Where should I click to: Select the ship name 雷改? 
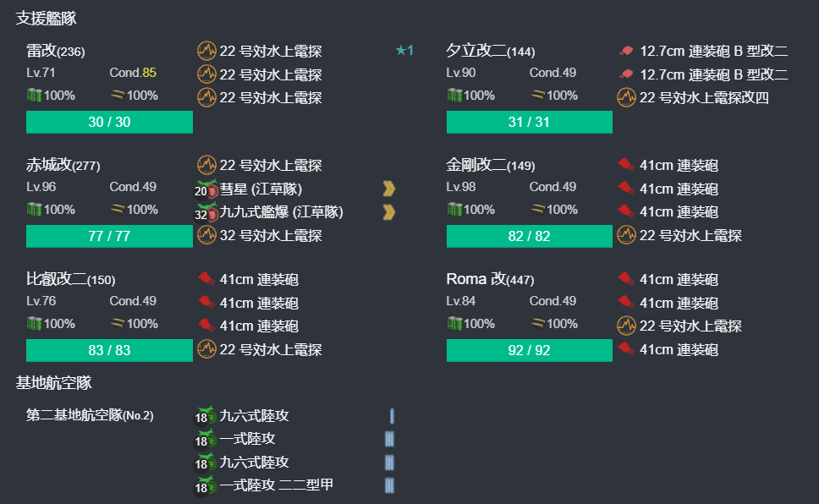(x=41, y=51)
